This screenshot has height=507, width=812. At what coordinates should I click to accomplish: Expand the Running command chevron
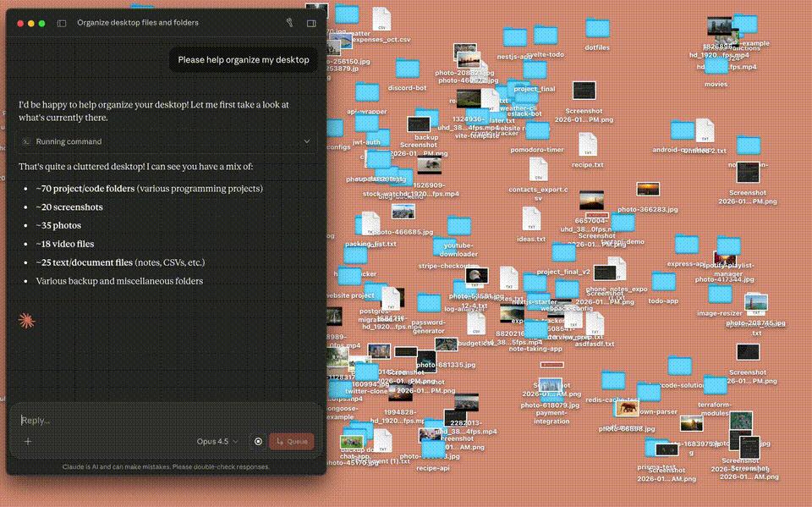pos(307,141)
